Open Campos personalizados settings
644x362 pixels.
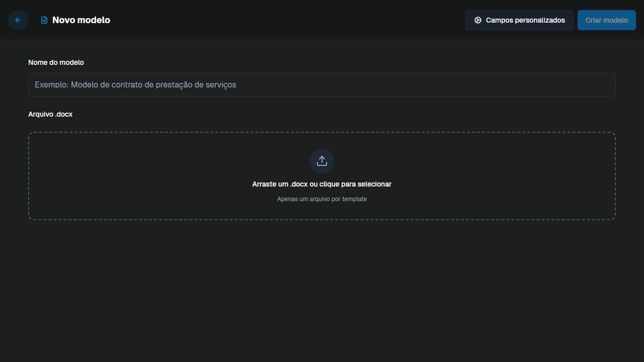(x=519, y=20)
